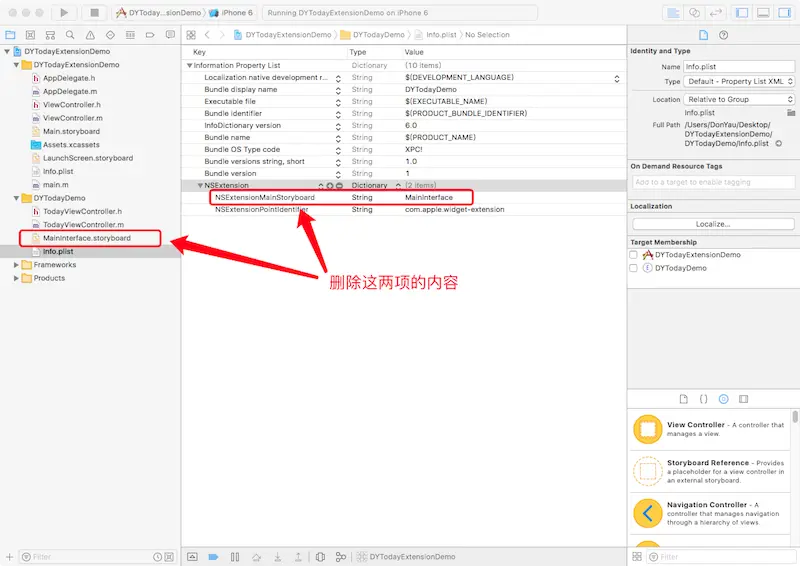Open the Symbol navigator hierarchy icon
The height and width of the screenshot is (566, 800).
(50, 35)
